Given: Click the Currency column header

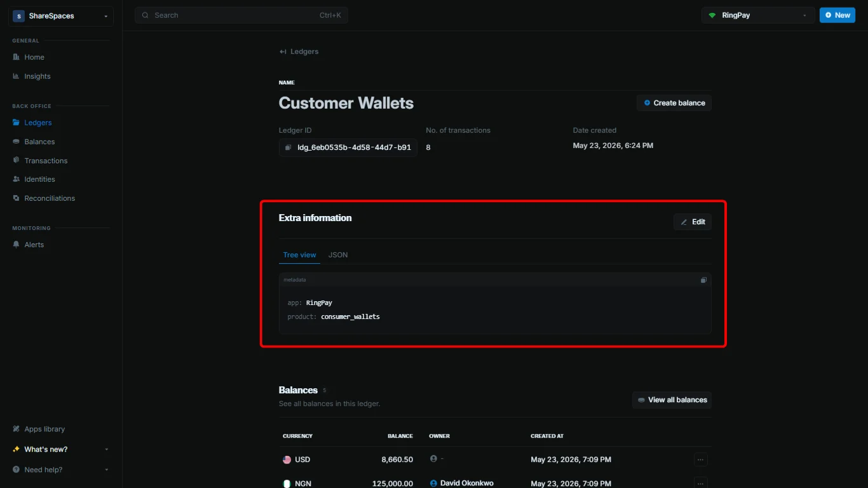Looking at the screenshot, I should (297, 436).
